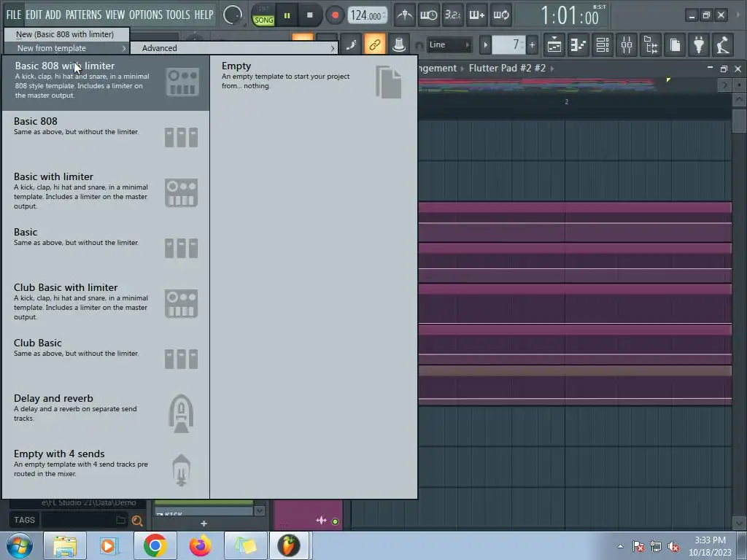Viewport: 747px width, 560px height.
Task: Choose the Basic 808 template
Action: [106, 139]
